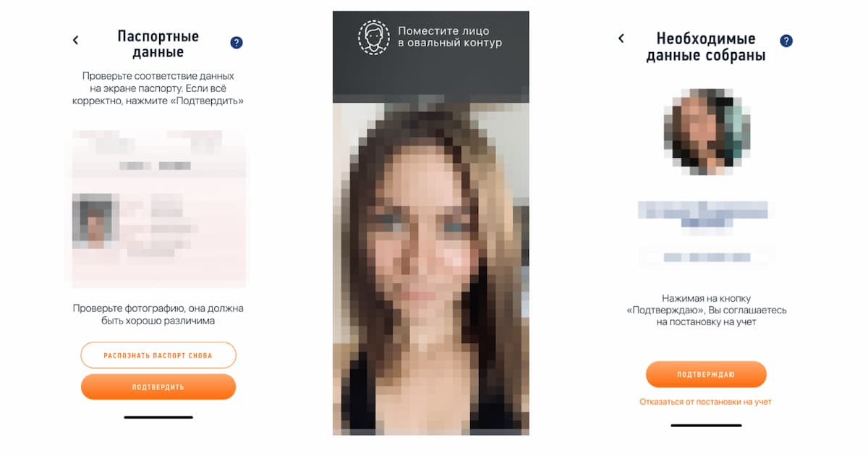
Task: Tap the circular profile photo avatar
Action: 706,131
